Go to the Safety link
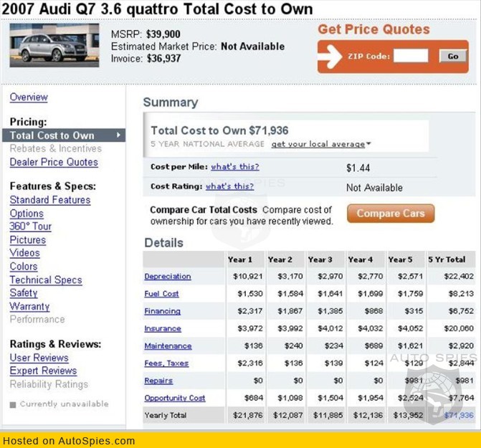 point(24,293)
